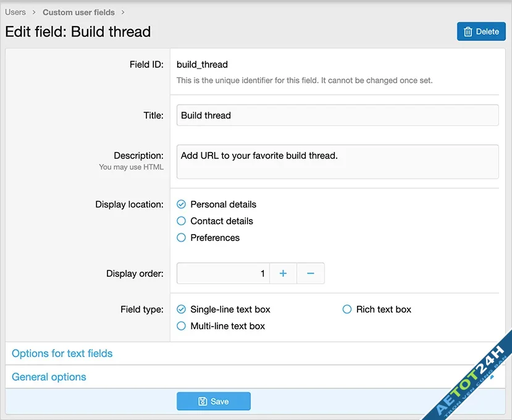Click the trash icon on Delete button
Image resolution: width=512 pixels, height=420 pixels.
[x=468, y=31]
